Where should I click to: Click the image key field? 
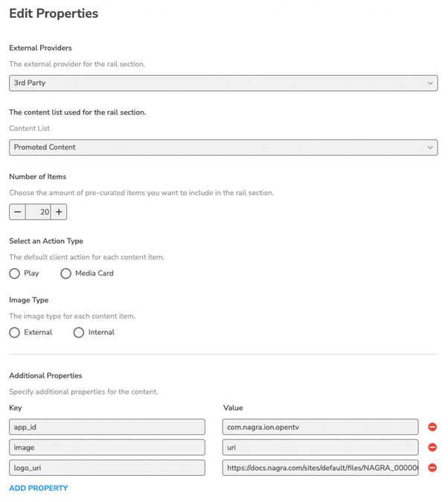coord(107,448)
